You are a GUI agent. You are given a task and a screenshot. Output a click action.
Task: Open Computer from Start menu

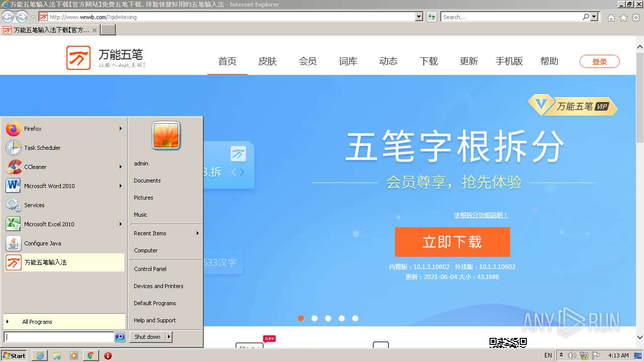click(166, 250)
